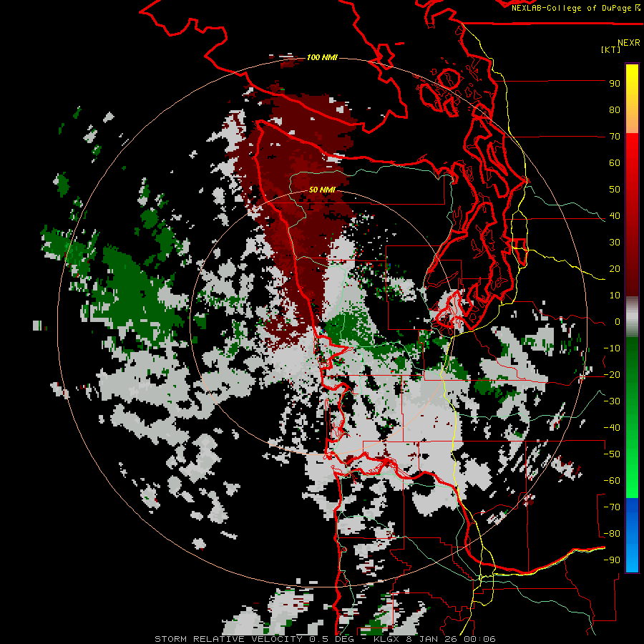Select the positive 10 scale value
The height and width of the screenshot is (644, 644).
(x=615, y=296)
